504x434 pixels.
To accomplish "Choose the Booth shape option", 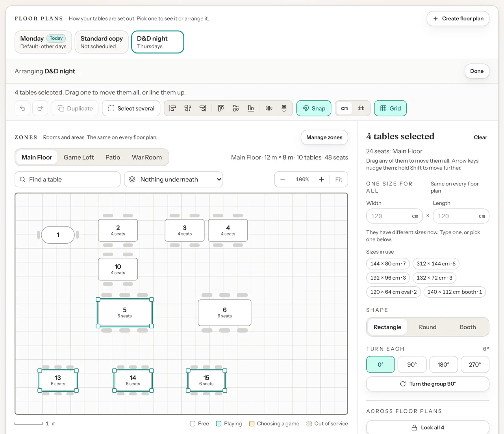I will [468, 327].
